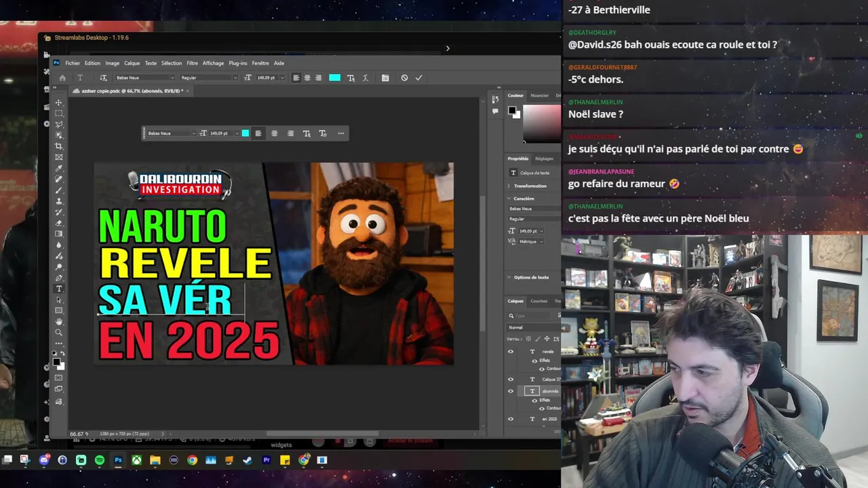Viewport: 868px width, 488px height.
Task: Select the History Brush tool
Action: pos(59,211)
